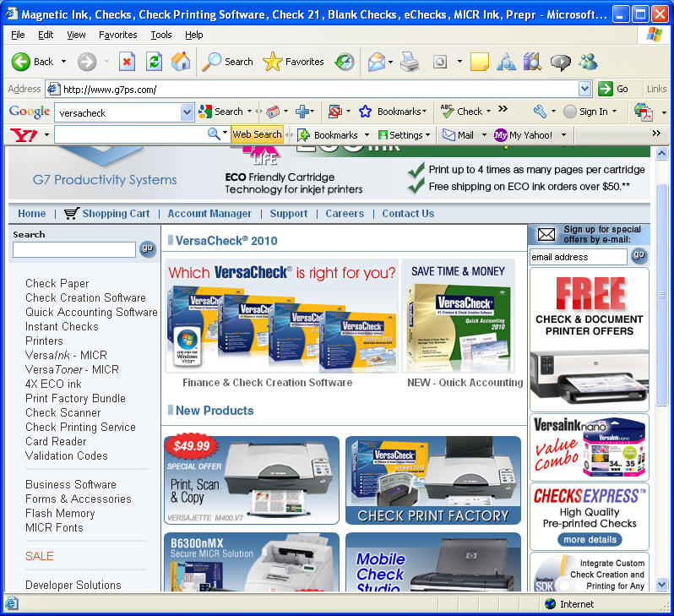Open the Account Manager link

click(x=209, y=214)
